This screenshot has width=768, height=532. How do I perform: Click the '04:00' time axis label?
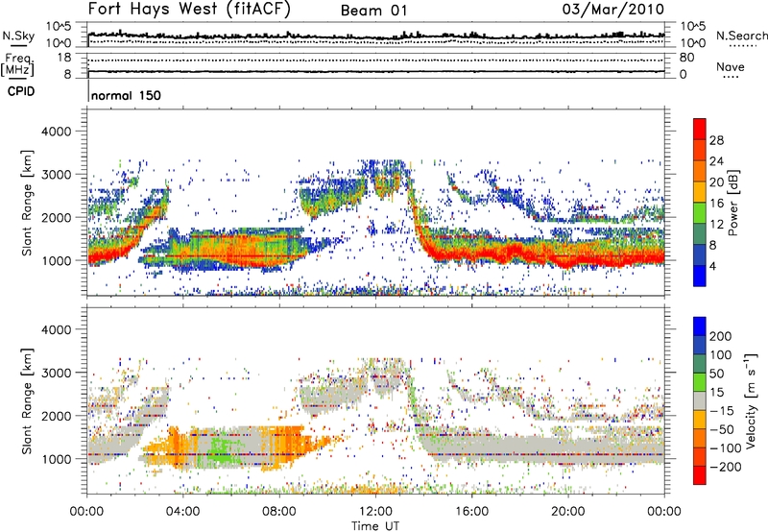coord(183,512)
